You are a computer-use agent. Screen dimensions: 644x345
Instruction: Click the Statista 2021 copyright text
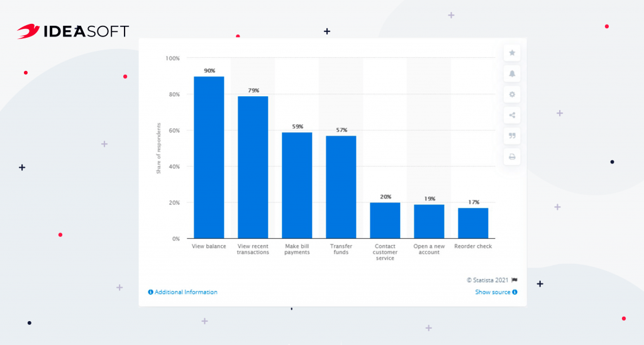coord(487,280)
